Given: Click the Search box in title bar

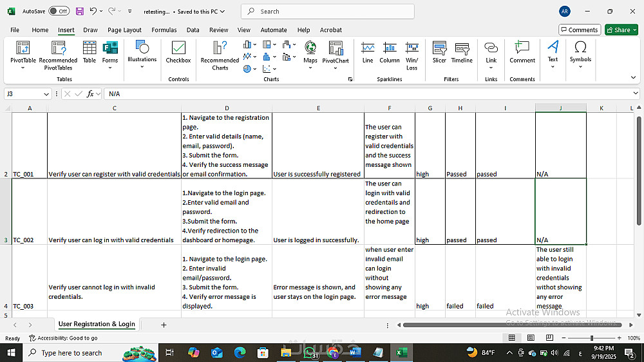Looking at the screenshot, I should tap(327, 12).
